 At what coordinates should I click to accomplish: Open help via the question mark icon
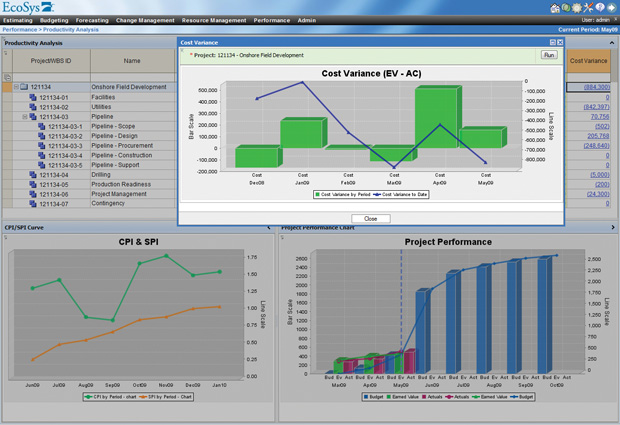pyautogui.click(x=599, y=7)
